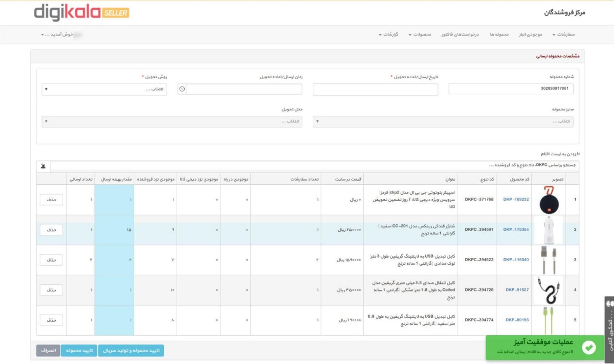Click the clock icon beside time field
614x364 pixels.
182,89
